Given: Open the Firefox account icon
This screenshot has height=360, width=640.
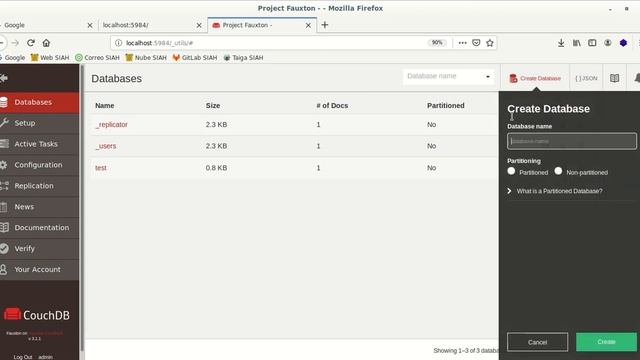Looking at the screenshot, I should pyautogui.click(x=608, y=43).
